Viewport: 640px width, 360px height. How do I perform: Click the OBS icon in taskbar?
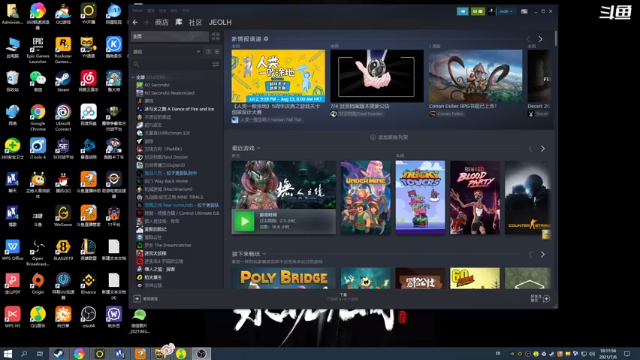click(x=201, y=353)
